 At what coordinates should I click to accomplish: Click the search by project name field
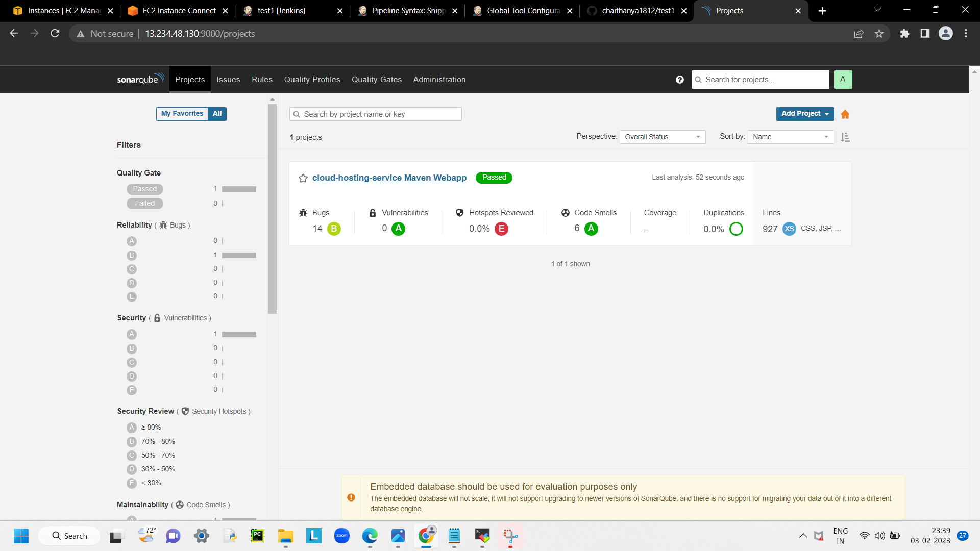(x=376, y=114)
